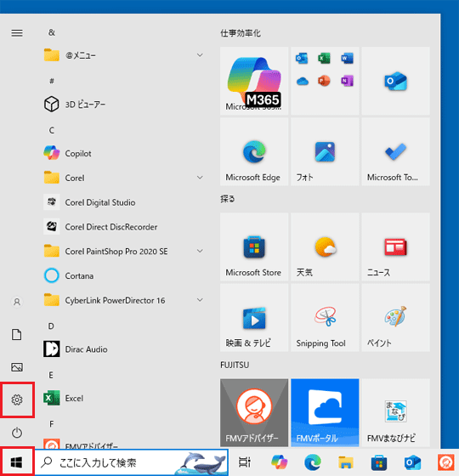459x476 pixels.
Task: Open the Settings gear icon
Action: [x=17, y=399]
